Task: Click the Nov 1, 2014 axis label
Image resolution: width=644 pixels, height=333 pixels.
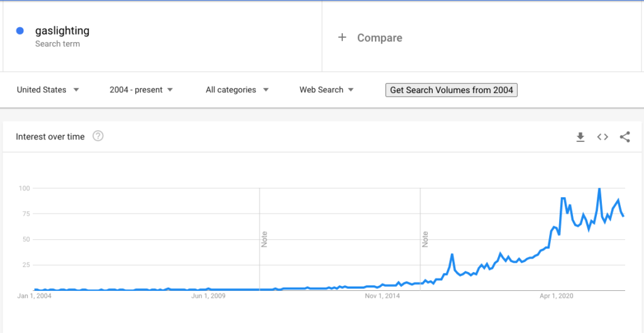Action: 383,296
